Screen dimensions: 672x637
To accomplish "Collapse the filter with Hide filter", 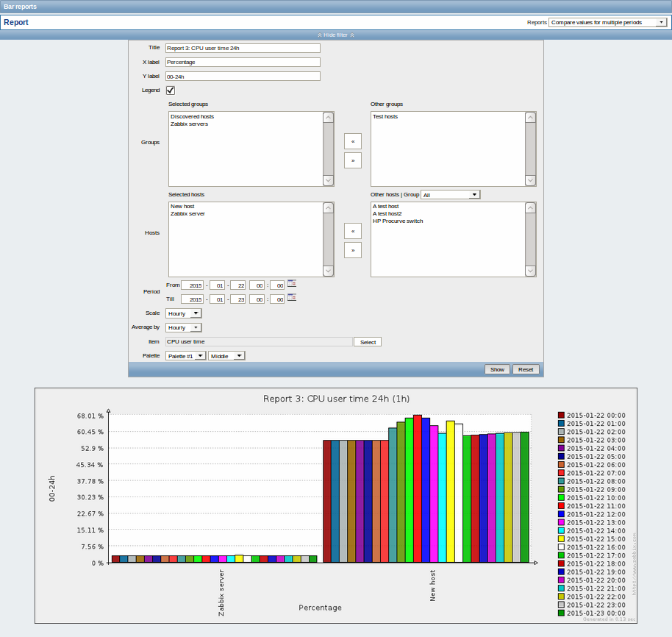I will tap(335, 35).
